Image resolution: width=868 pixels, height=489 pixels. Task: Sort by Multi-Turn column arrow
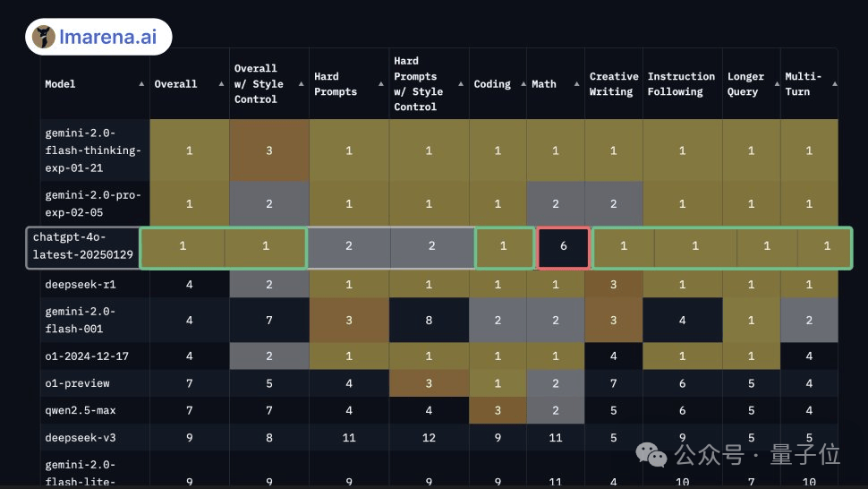834,83
